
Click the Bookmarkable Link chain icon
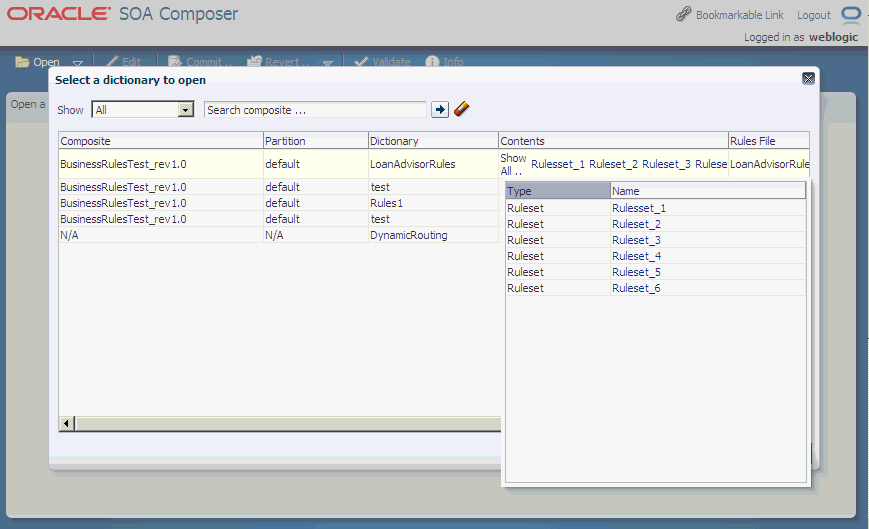click(683, 14)
